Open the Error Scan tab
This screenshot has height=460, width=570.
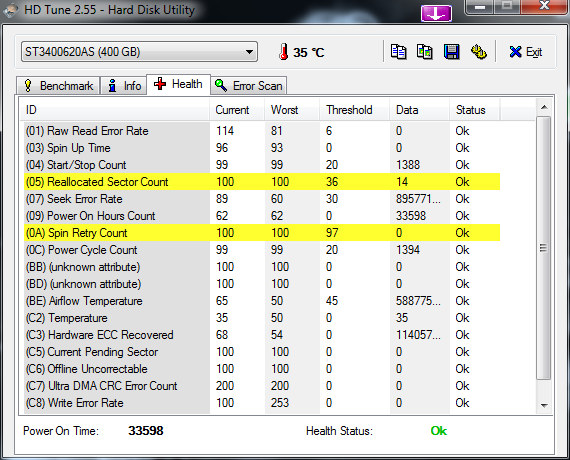[249, 86]
